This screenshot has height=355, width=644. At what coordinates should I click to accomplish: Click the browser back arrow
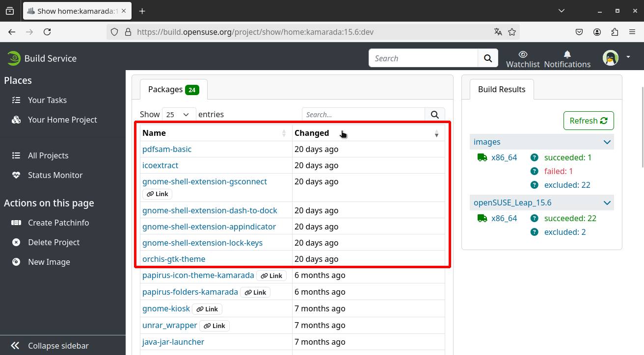coord(12,32)
